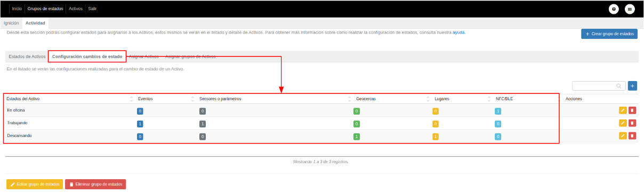Select Configuración cambios de estado tab
Image resolution: width=644 pixels, height=193 pixels.
(87, 56)
